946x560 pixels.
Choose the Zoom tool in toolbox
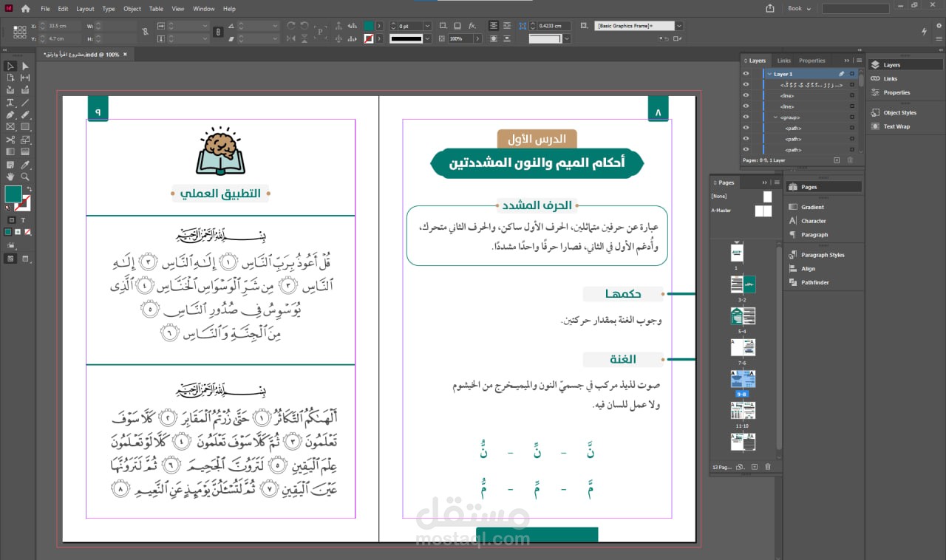click(x=25, y=177)
